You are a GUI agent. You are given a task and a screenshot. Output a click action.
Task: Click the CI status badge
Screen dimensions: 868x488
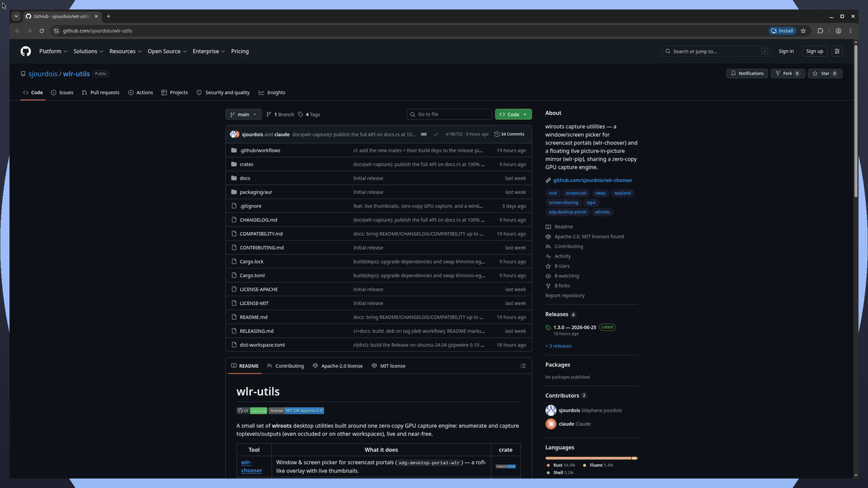click(x=252, y=411)
